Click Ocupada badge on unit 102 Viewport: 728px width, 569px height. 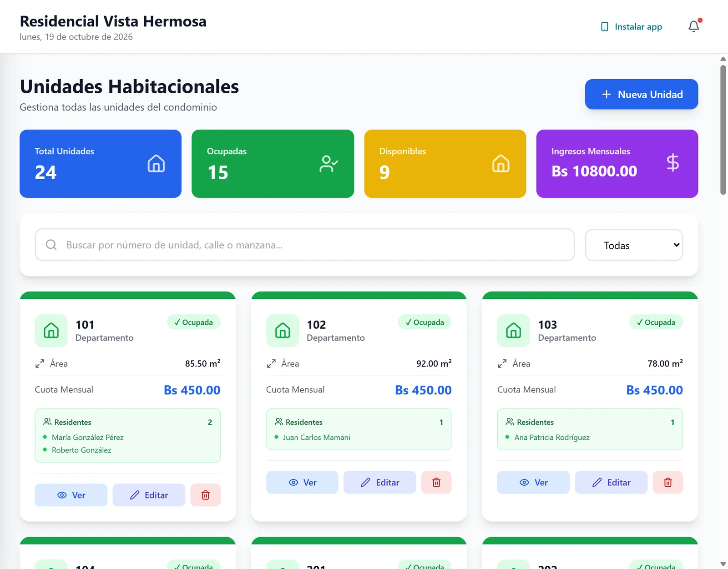click(x=425, y=322)
